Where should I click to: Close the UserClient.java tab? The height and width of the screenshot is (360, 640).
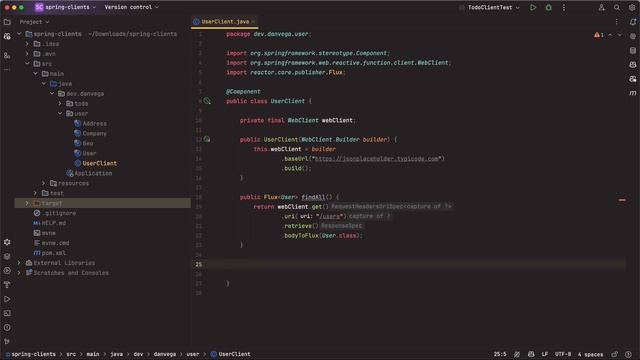(x=253, y=22)
